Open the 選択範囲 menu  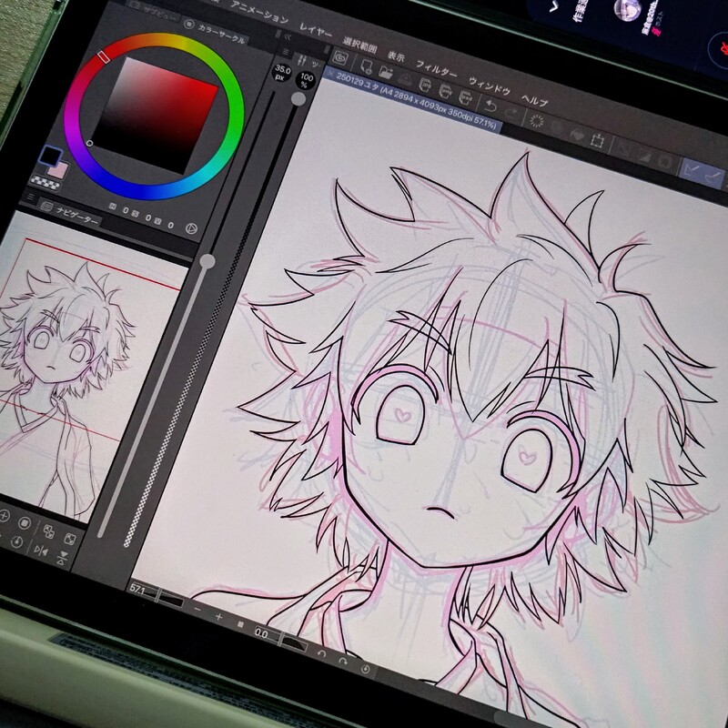359,45
